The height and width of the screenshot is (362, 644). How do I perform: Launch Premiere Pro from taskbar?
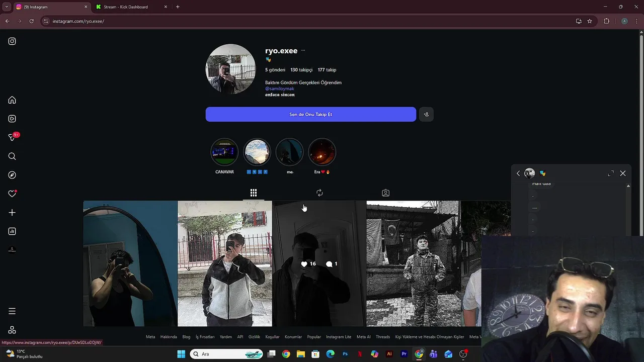[404, 354]
